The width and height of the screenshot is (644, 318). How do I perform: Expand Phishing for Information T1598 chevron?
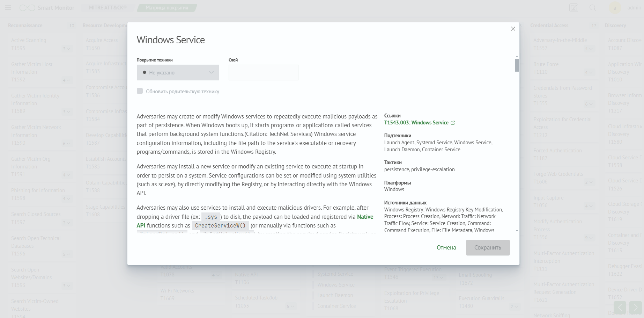click(x=66, y=198)
